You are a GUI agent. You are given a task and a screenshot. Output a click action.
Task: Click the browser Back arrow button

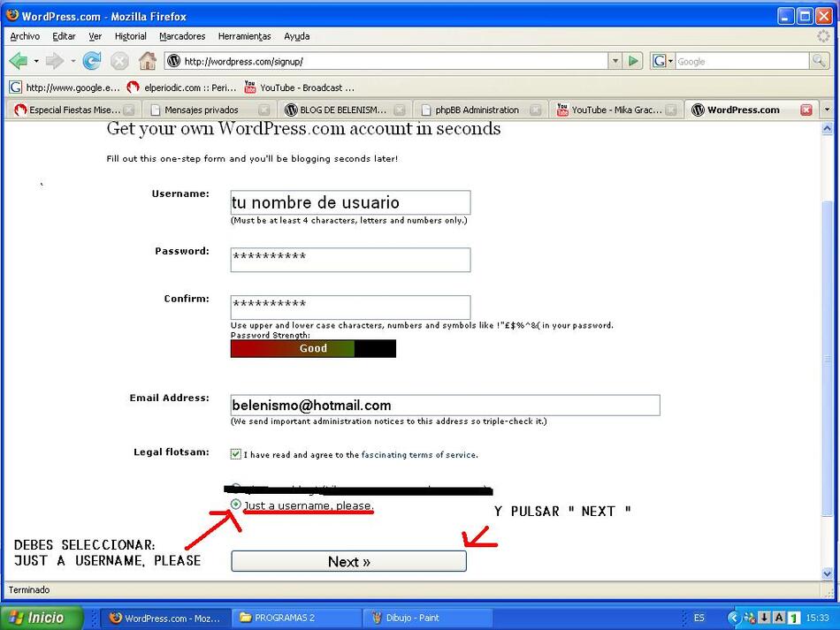(x=18, y=61)
